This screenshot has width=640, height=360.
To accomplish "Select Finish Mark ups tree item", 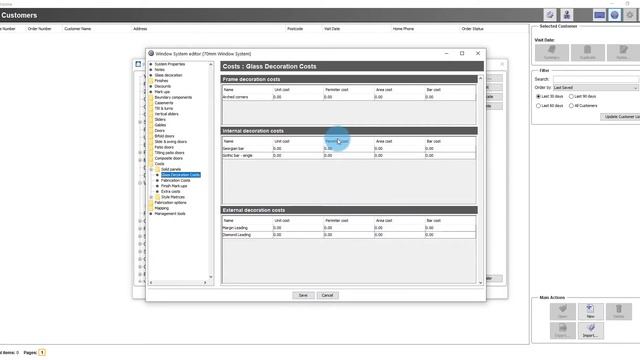I will point(174,186).
